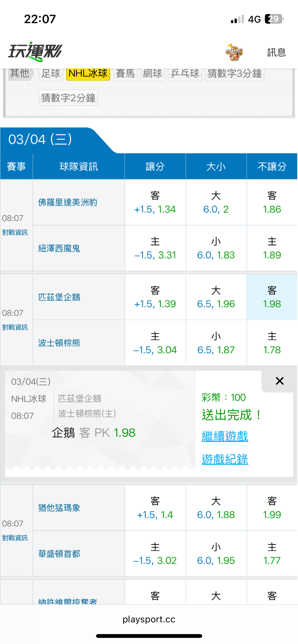The image size is (298, 644).
Task: Choose under 6.0 at 1.95 odds
Action: [216, 554]
